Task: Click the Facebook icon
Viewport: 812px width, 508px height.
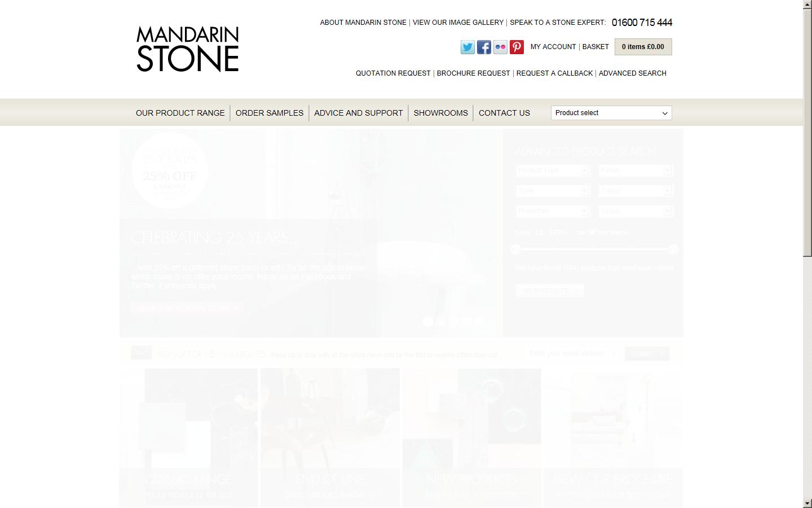Action: 484,47
